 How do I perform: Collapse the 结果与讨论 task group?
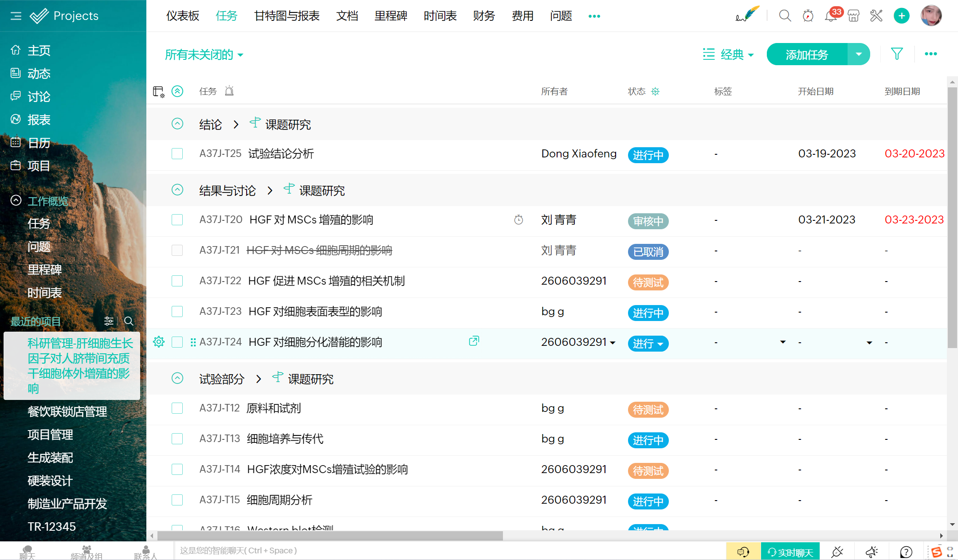(x=177, y=190)
